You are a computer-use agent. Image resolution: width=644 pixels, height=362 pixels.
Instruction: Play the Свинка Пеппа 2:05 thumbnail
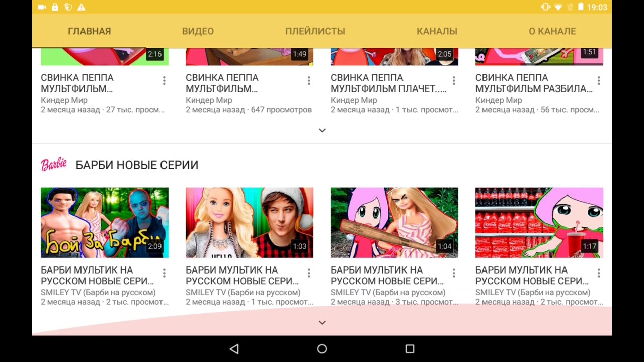(394, 57)
